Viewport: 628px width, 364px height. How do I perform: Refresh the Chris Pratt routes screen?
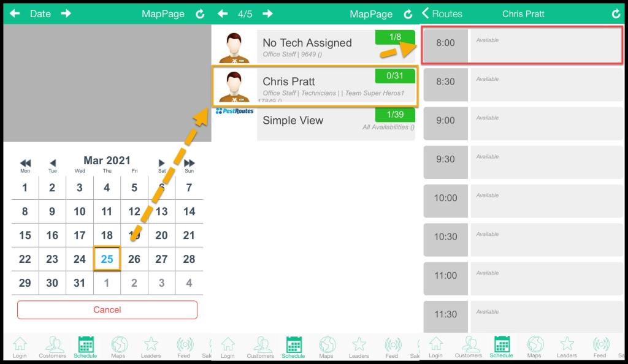pos(616,13)
